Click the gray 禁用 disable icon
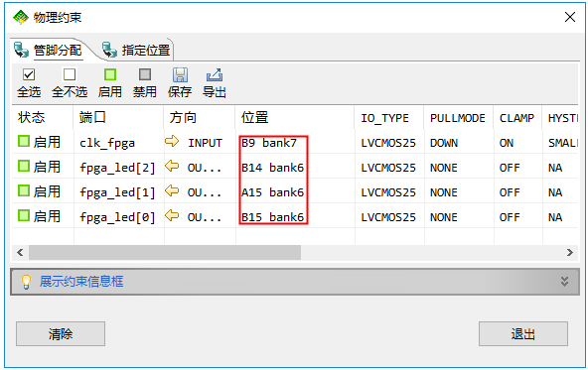This screenshot has height=370, width=588. [145, 74]
